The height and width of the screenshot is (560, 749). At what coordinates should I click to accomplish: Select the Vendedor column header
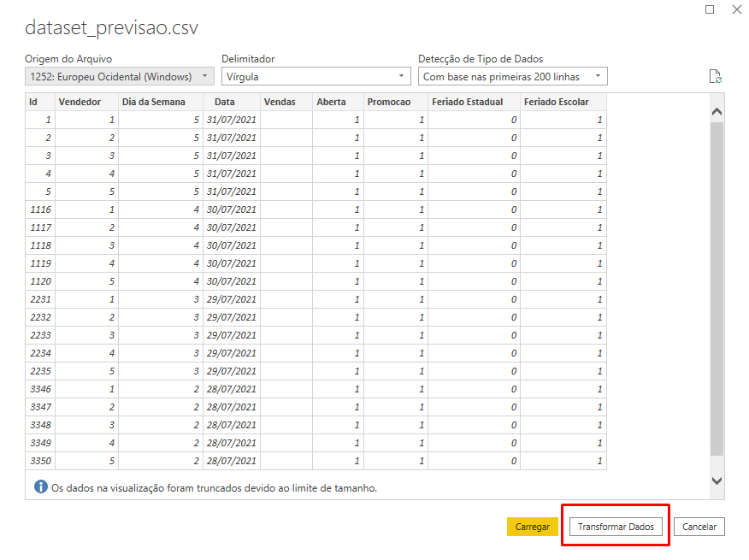[x=86, y=102]
